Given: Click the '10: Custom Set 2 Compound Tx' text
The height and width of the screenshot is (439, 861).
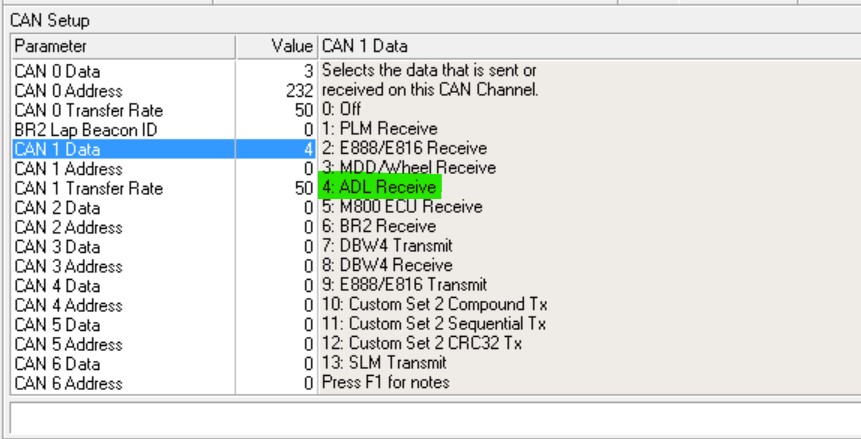Looking at the screenshot, I should coord(434,304).
